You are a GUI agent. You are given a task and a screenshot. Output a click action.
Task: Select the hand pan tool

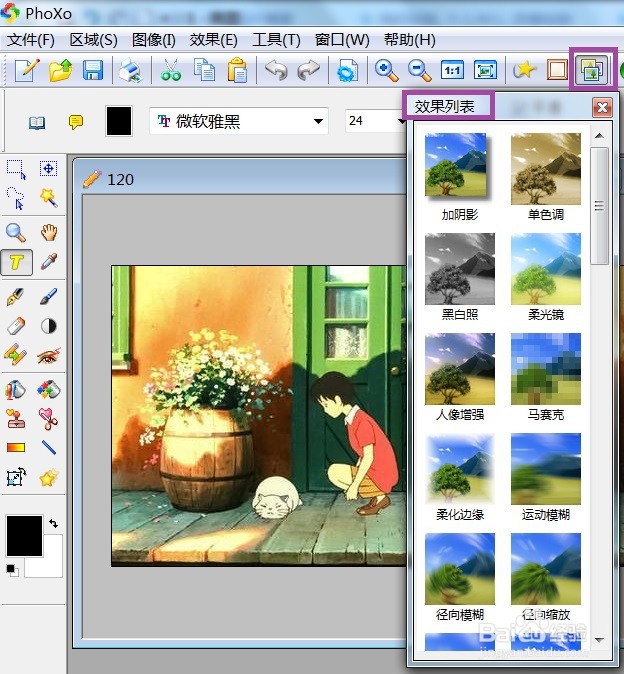click(x=49, y=233)
